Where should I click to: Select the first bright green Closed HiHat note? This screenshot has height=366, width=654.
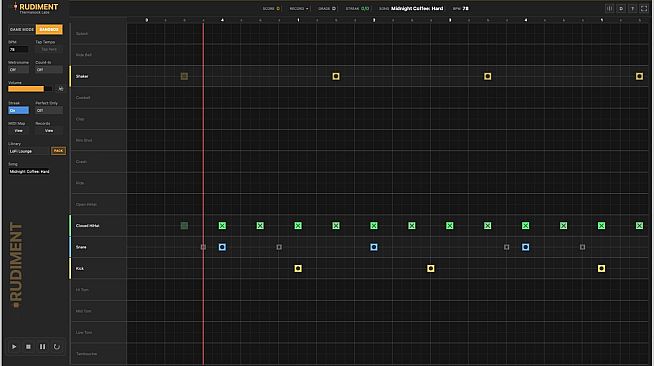tap(222, 226)
